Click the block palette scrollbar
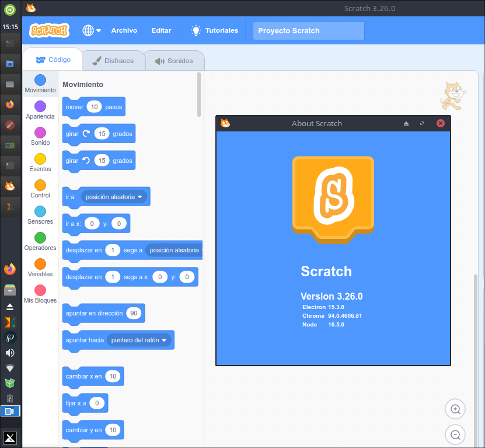This screenshot has height=448, width=485. click(x=199, y=95)
